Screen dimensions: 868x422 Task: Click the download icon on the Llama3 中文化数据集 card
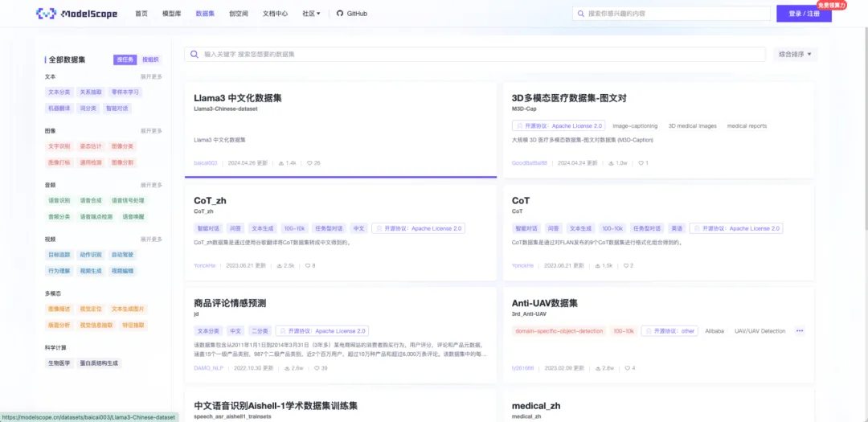click(x=281, y=163)
